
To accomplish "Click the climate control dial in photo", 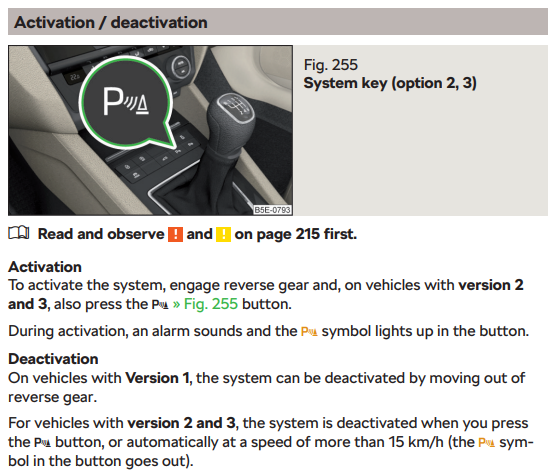I will (x=182, y=66).
